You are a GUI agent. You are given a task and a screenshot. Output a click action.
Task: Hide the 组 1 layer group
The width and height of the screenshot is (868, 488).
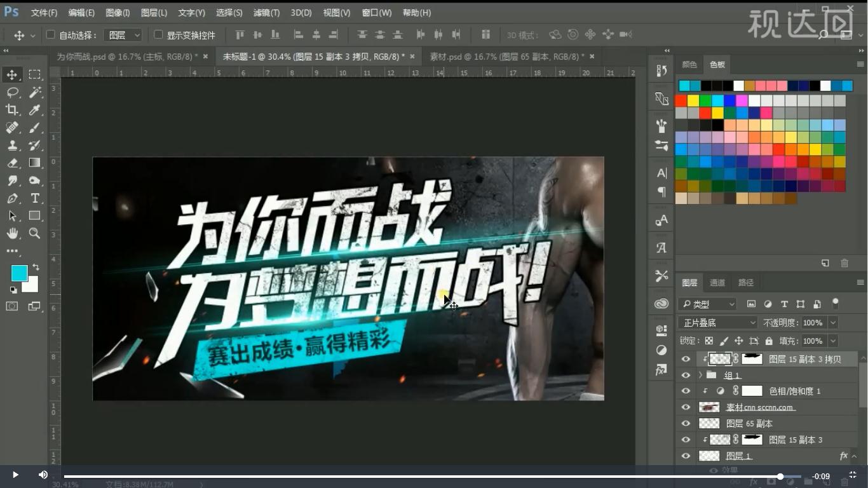click(686, 375)
